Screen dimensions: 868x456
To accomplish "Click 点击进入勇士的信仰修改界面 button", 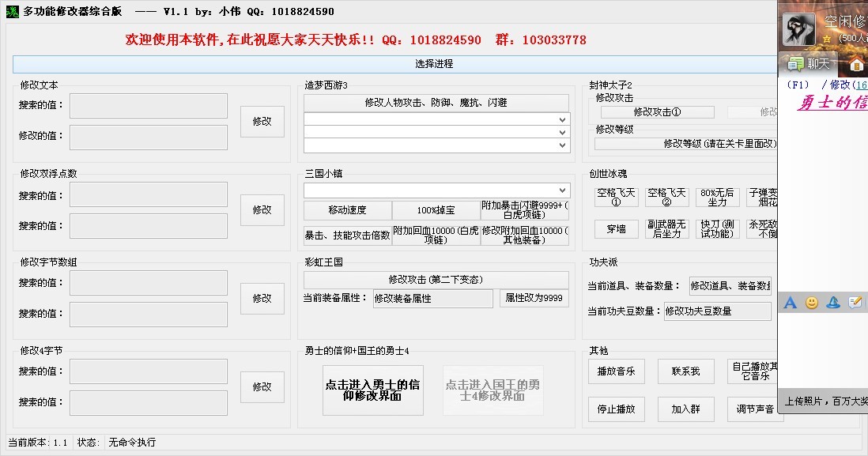I will pyautogui.click(x=373, y=390).
